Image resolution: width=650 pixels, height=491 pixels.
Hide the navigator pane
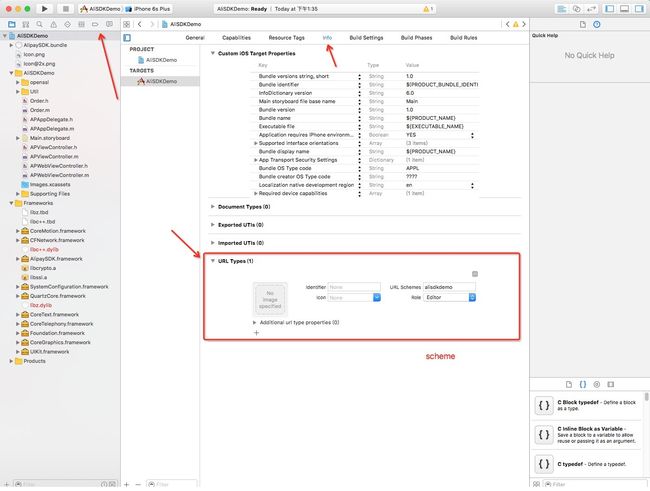[609, 9]
